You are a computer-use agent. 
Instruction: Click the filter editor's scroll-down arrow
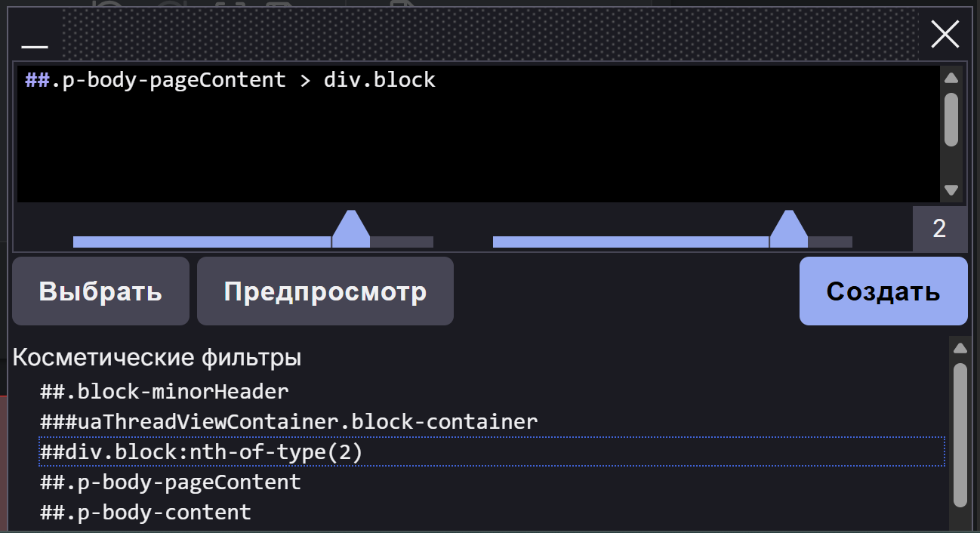(951, 190)
